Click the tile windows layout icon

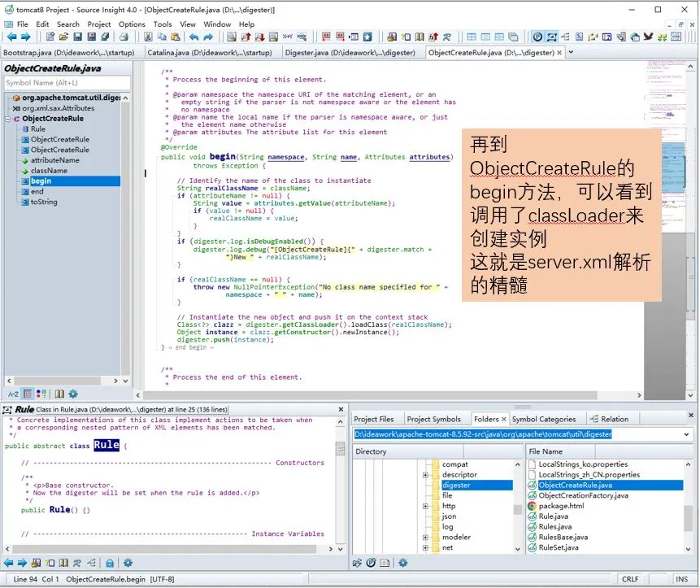tap(472, 37)
